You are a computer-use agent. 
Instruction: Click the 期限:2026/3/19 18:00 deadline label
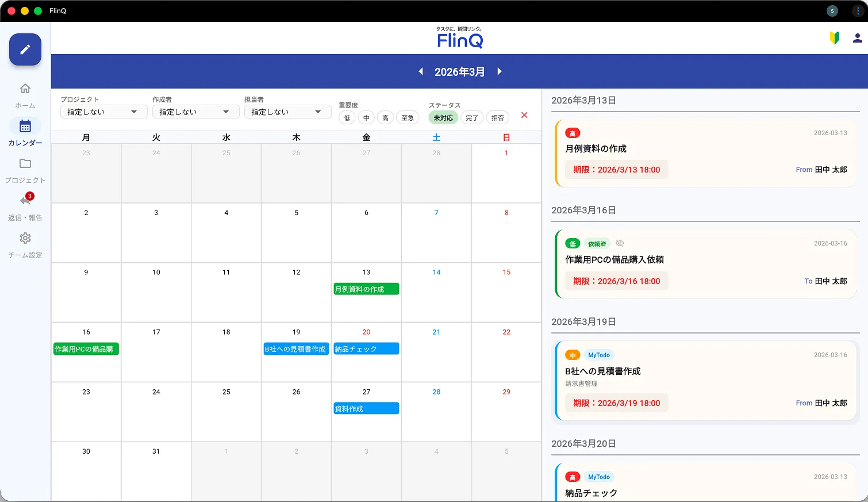click(x=616, y=403)
